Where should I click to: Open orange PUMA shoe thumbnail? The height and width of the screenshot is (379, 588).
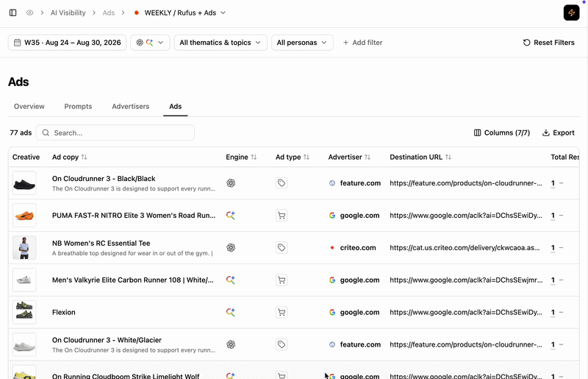24,215
